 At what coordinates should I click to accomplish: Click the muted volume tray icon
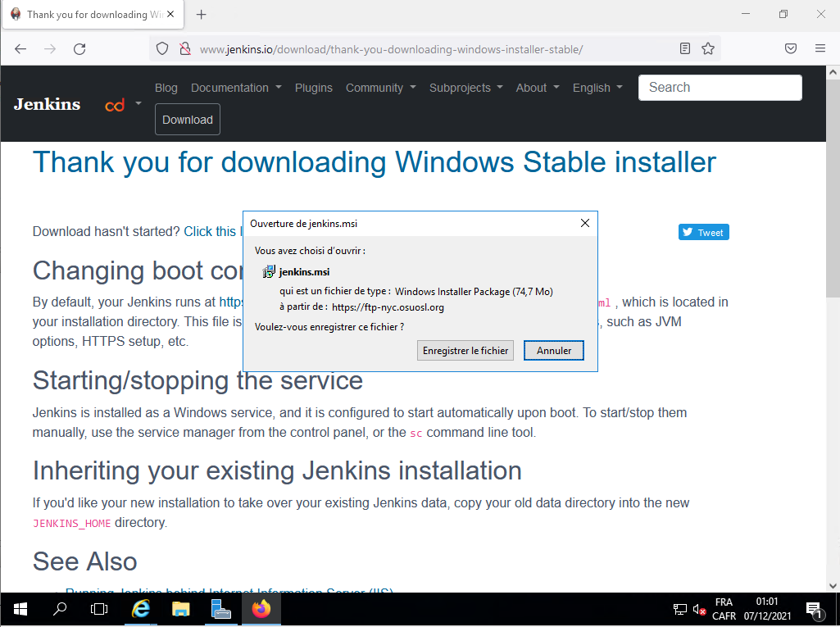pos(699,609)
